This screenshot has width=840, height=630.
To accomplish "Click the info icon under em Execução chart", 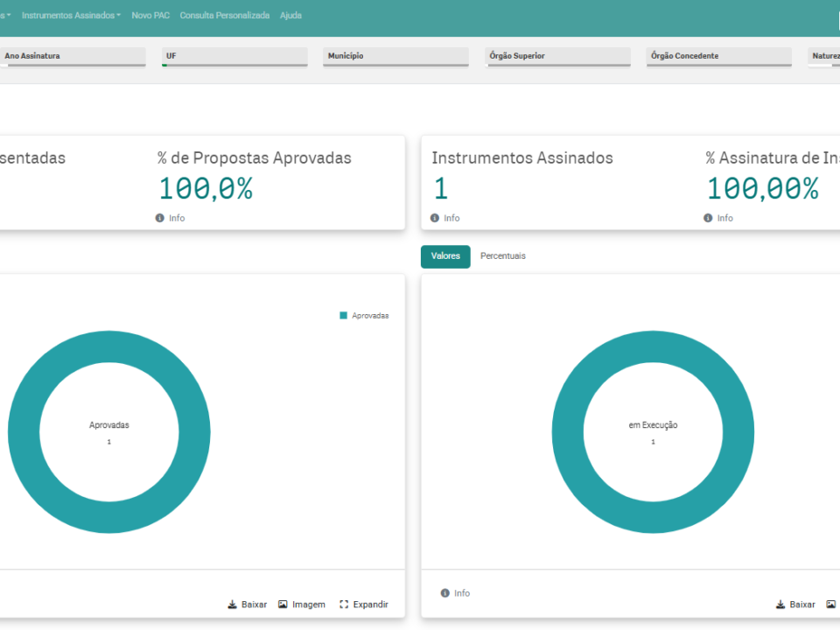I will coord(444,593).
